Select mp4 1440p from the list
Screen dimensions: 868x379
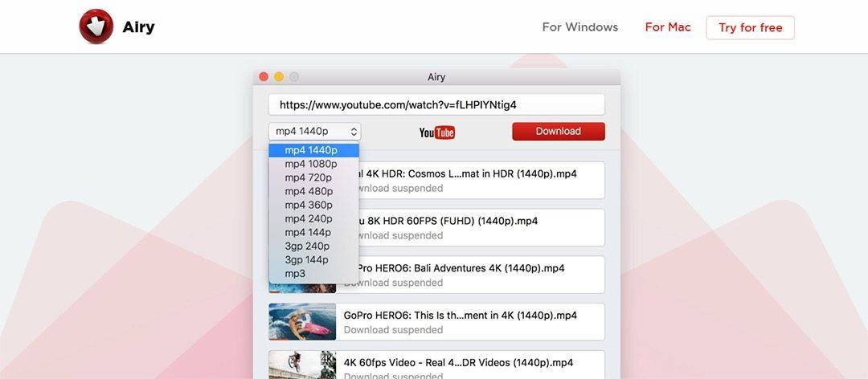(x=314, y=150)
